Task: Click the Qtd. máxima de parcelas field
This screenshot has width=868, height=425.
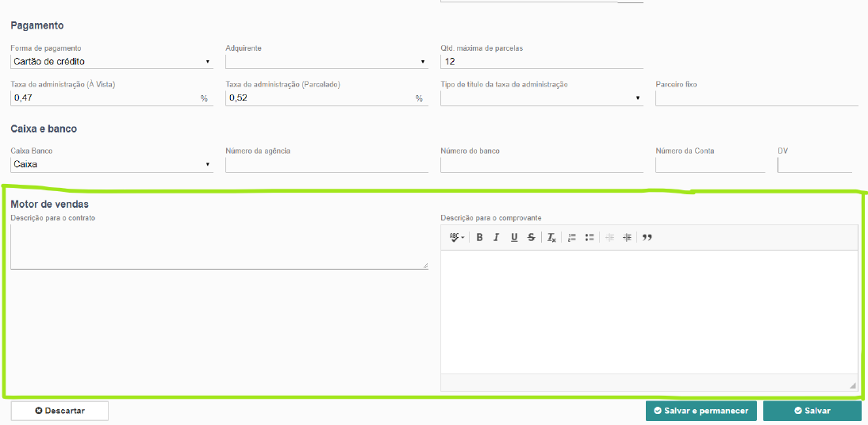Action: click(542, 61)
